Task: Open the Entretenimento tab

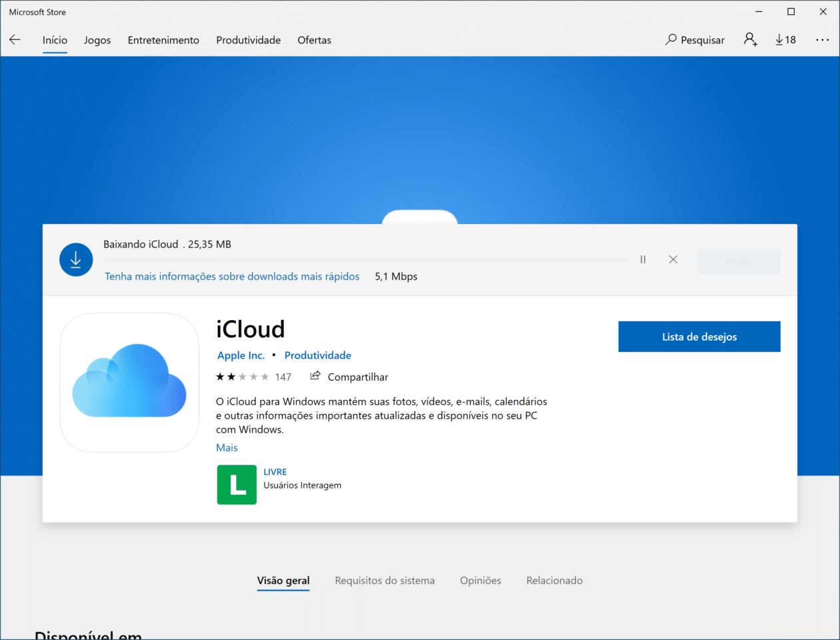Action: (x=163, y=40)
